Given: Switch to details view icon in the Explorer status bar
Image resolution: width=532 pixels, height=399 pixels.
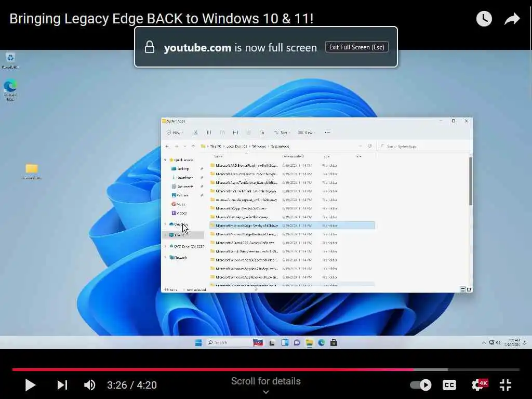Looking at the screenshot, I should (x=463, y=289).
